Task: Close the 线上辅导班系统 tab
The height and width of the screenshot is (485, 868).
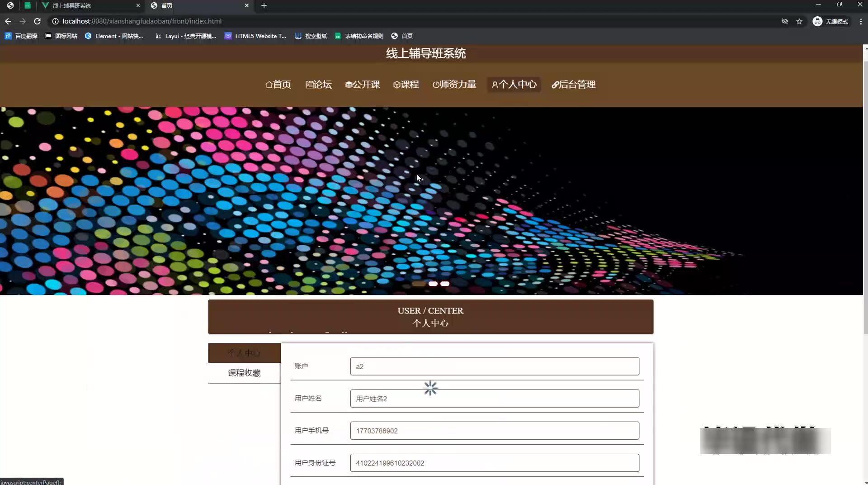Action: pyautogui.click(x=138, y=5)
